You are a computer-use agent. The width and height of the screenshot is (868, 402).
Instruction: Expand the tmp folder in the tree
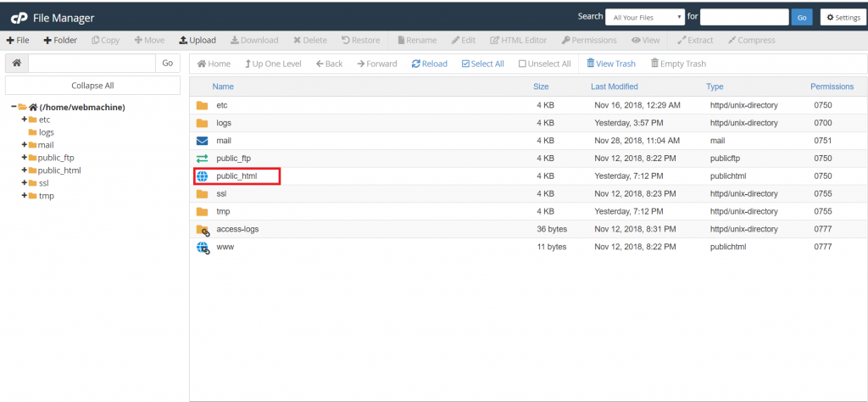25,195
